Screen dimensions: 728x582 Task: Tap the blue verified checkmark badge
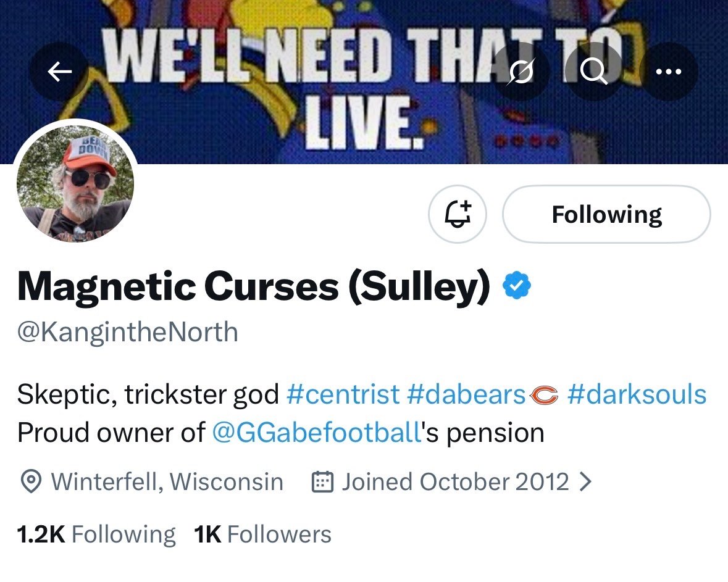pyautogui.click(x=517, y=286)
